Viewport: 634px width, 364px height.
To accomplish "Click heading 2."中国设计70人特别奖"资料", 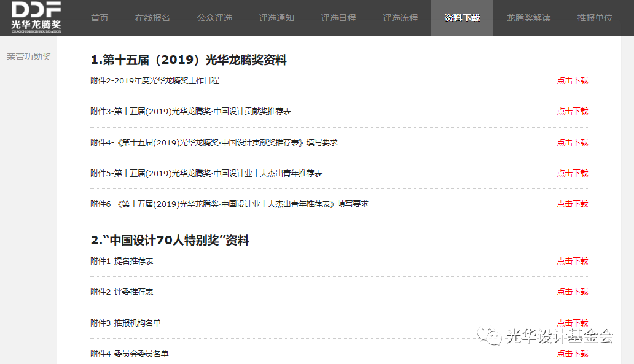I will [170, 241].
